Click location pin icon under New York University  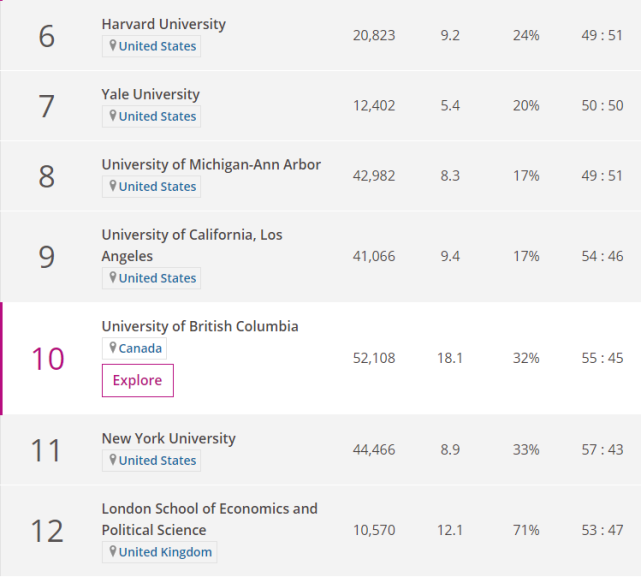(113, 460)
